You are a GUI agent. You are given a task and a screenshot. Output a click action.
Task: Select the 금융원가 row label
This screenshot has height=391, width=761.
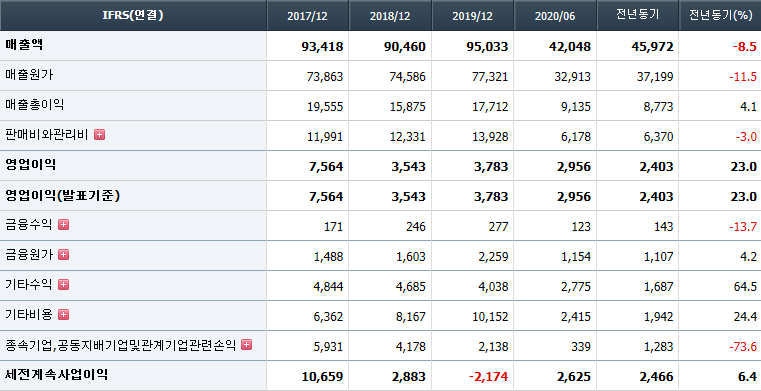[29, 255]
